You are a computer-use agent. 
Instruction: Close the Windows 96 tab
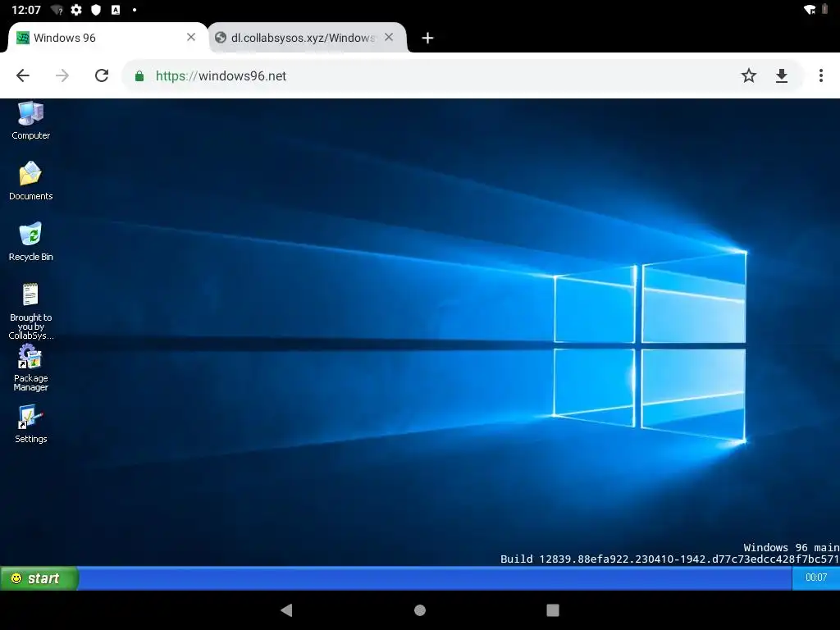[x=190, y=37]
